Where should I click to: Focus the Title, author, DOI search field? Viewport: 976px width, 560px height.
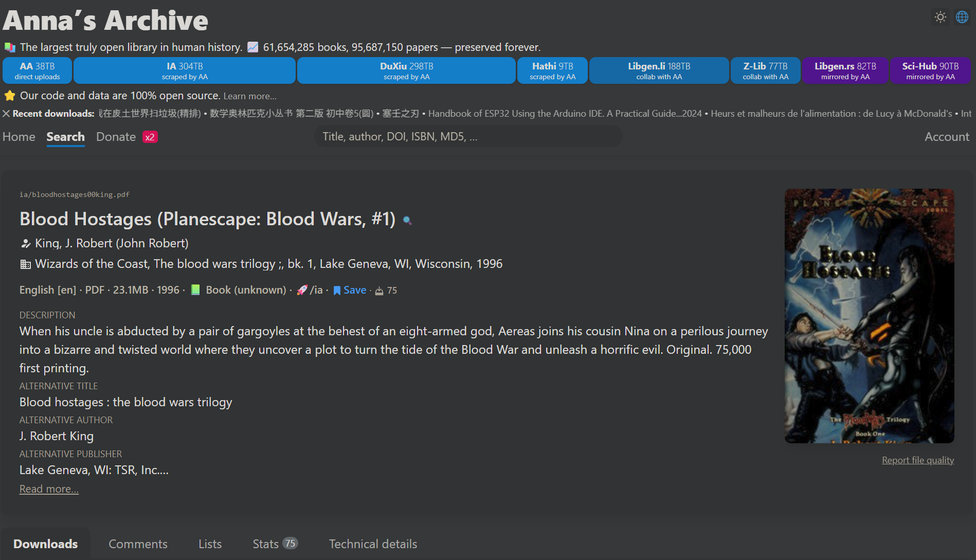click(468, 137)
